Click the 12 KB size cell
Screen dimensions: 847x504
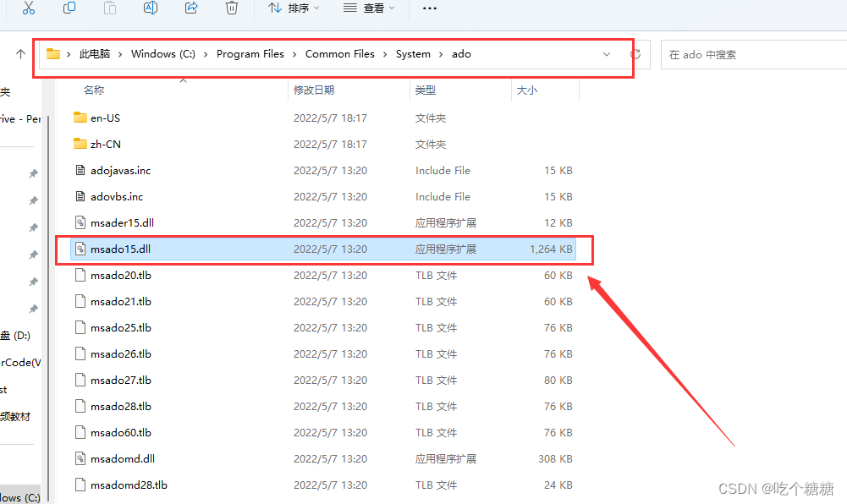coord(558,223)
